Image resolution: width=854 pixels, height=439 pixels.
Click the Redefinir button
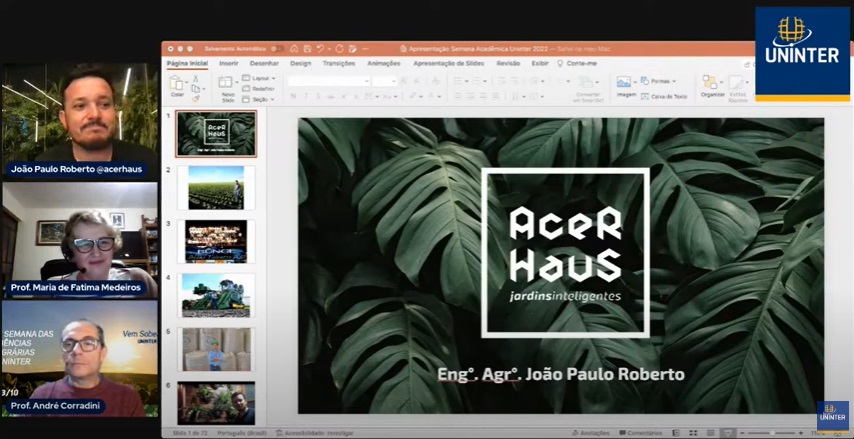point(260,88)
